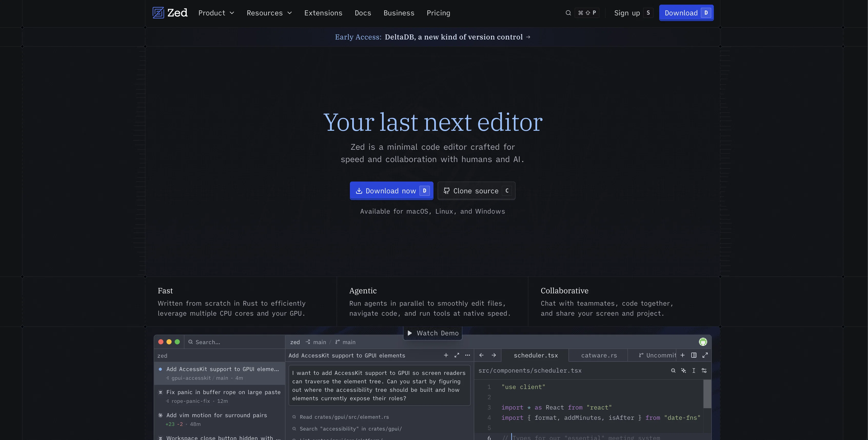Click the text cursor selection icon
Viewport: 868px width, 440px height.
click(694, 370)
